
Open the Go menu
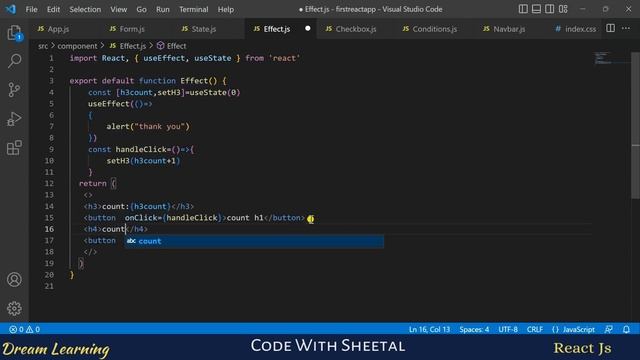coord(141,9)
